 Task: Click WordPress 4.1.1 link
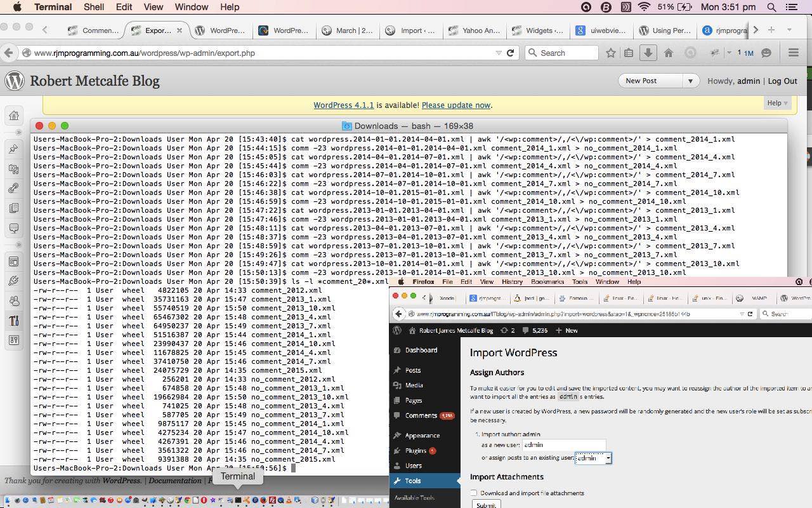[343, 105]
